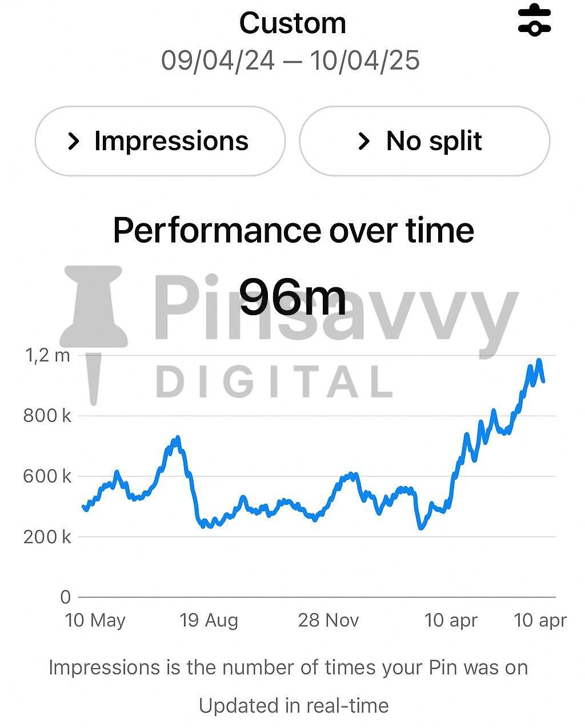
Task: Click the chevron beside No split
Action: click(364, 141)
